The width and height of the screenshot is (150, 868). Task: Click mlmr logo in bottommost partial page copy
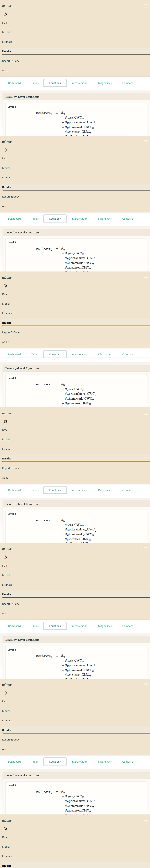pos(7,821)
